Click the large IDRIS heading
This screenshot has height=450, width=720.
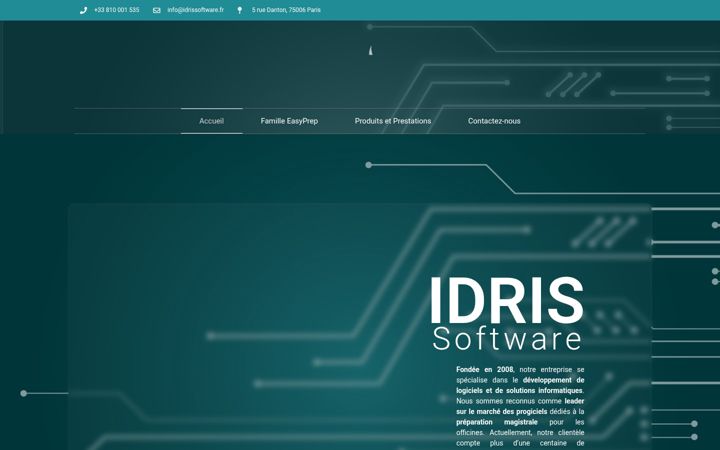(506, 300)
